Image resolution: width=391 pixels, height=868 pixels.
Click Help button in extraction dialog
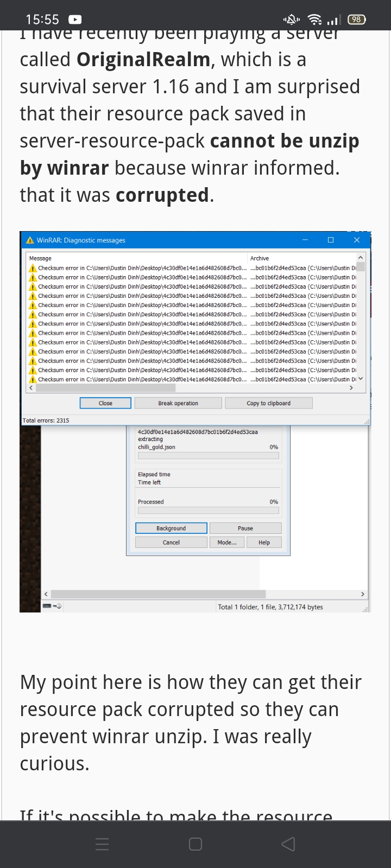click(264, 542)
